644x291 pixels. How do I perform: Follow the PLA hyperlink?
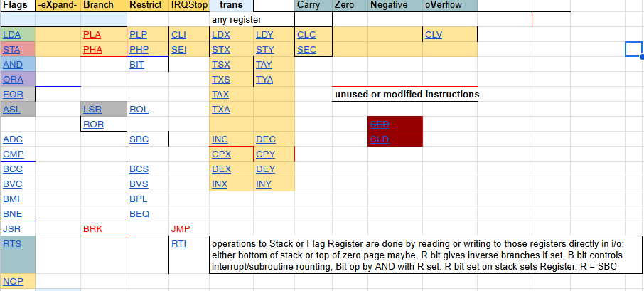pos(92,34)
